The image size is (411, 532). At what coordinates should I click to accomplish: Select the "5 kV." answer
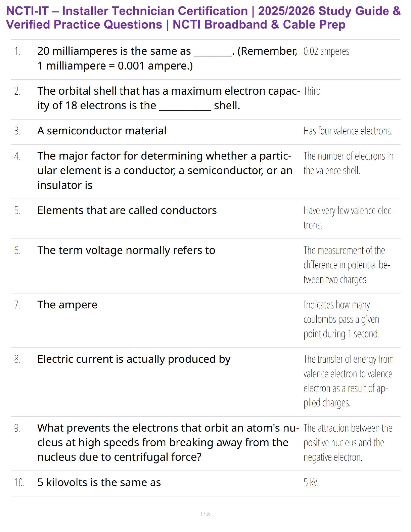[311, 483]
